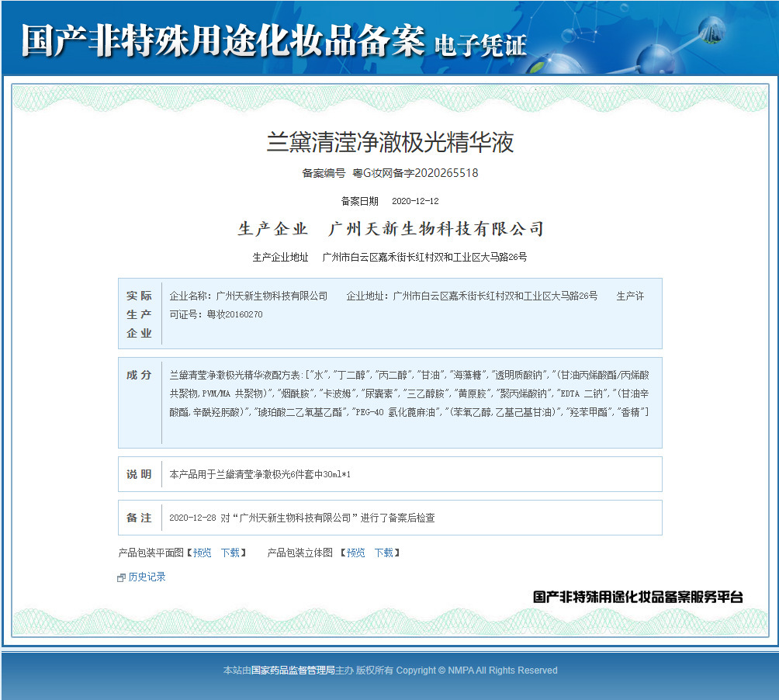Viewport: 779px width, 700px height.
Task: Click the 生产企业地址 address line
Action: pos(390,257)
